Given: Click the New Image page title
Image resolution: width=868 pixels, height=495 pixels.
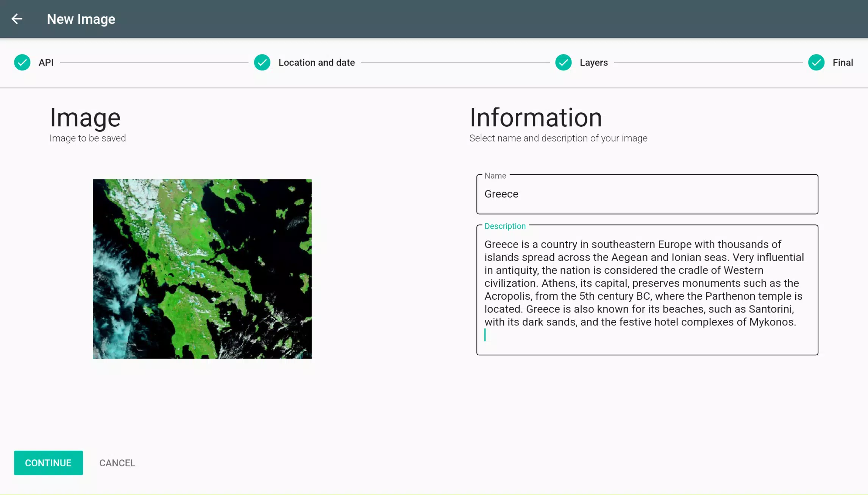Looking at the screenshot, I should pyautogui.click(x=81, y=19).
